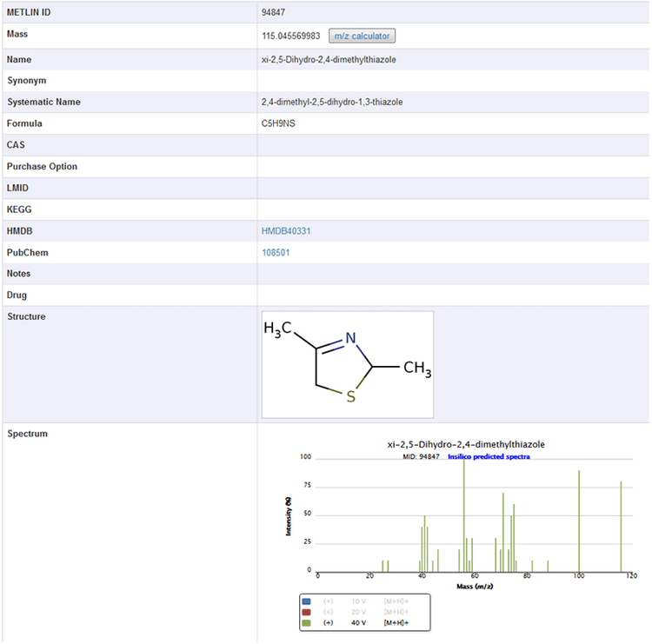
Task: Click the formula C5H9NS text
Action: 279,123
